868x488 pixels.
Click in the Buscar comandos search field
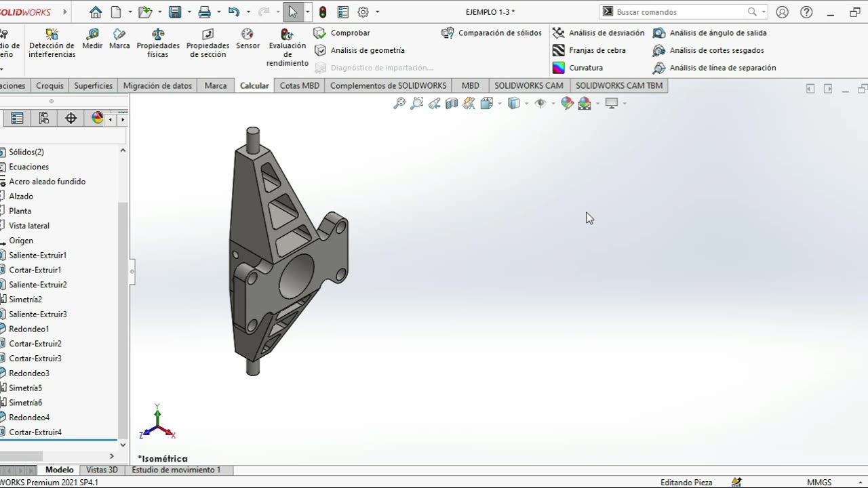(680, 12)
